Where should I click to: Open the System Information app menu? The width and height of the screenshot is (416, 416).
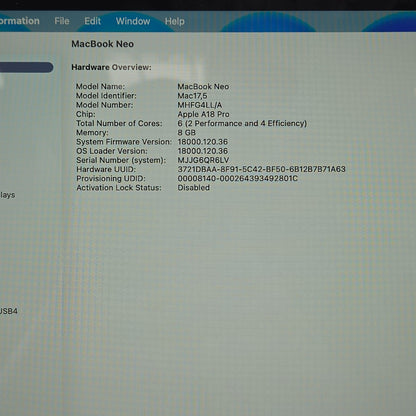(x=20, y=21)
